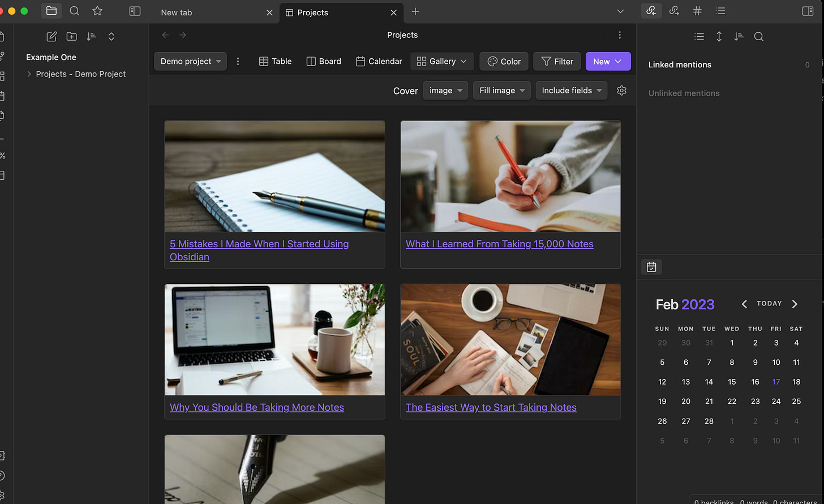The height and width of the screenshot is (504, 824).
Task: Open the outgoing links icon
Action: click(x=674, y=11)
